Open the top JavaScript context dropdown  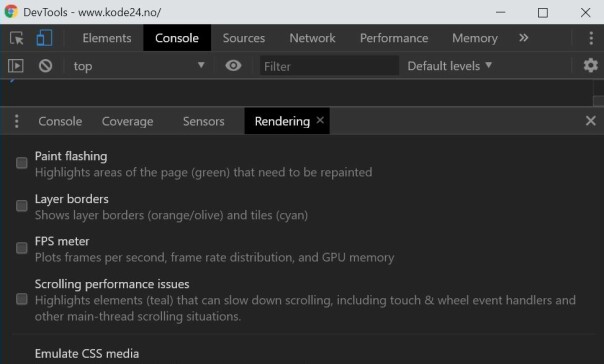pyautogui.click(x=139, y=66)
